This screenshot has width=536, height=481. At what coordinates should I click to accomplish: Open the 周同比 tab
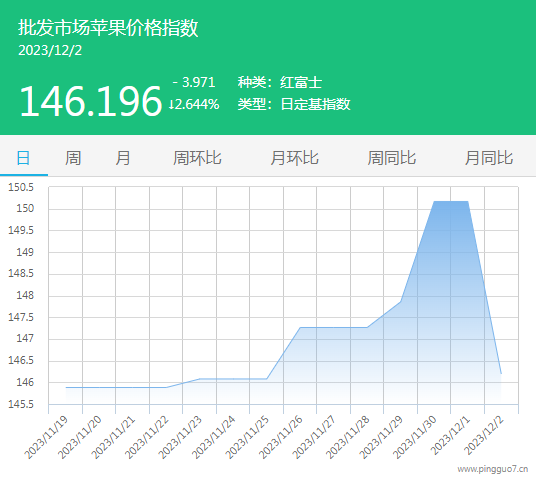(x=391, y=158)
